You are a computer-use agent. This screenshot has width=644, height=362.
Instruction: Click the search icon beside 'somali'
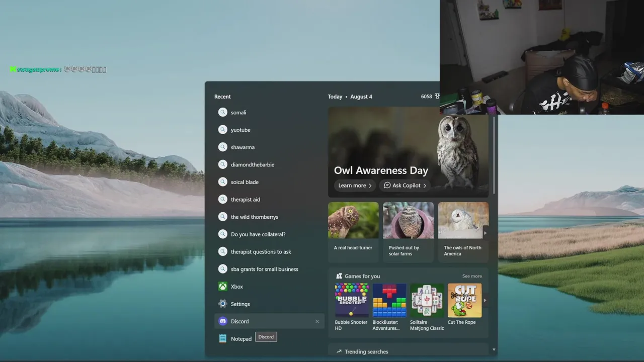222,113
